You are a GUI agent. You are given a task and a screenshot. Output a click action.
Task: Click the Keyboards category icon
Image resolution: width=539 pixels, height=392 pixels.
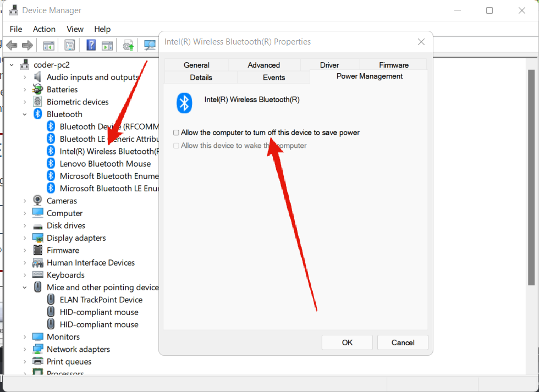(x=37, y=275)
